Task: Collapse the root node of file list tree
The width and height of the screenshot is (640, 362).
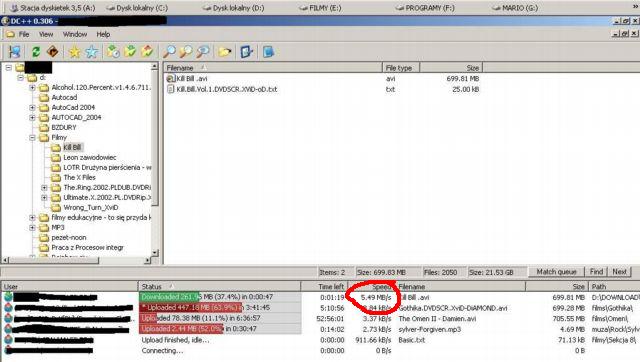Action: 9,67
